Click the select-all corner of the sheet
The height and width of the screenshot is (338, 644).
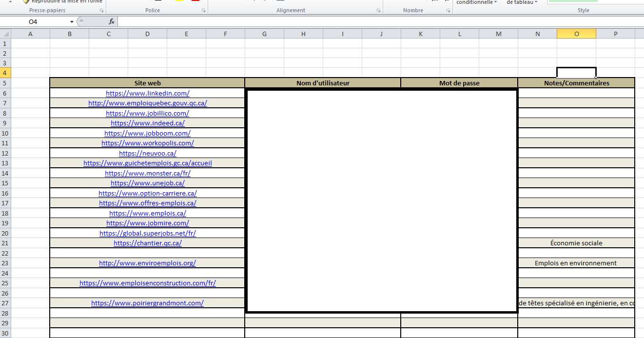click(x=5, y=34)
